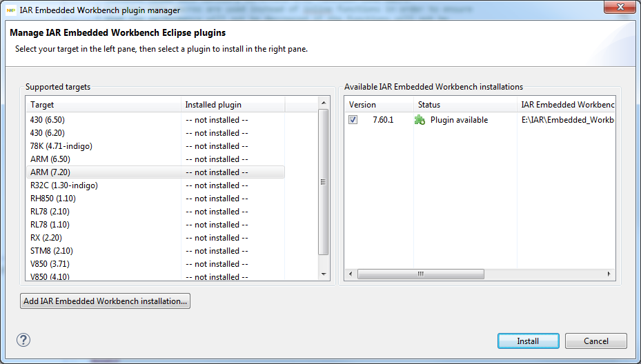Click the E:\IAR\Embedded_Workb path cell
The image size is (641, 364).
568,120
